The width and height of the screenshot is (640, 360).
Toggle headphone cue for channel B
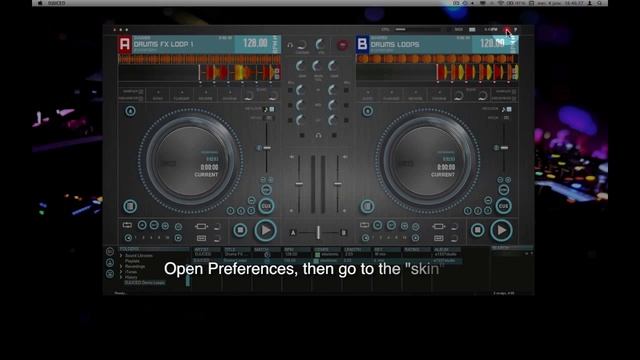334,136
